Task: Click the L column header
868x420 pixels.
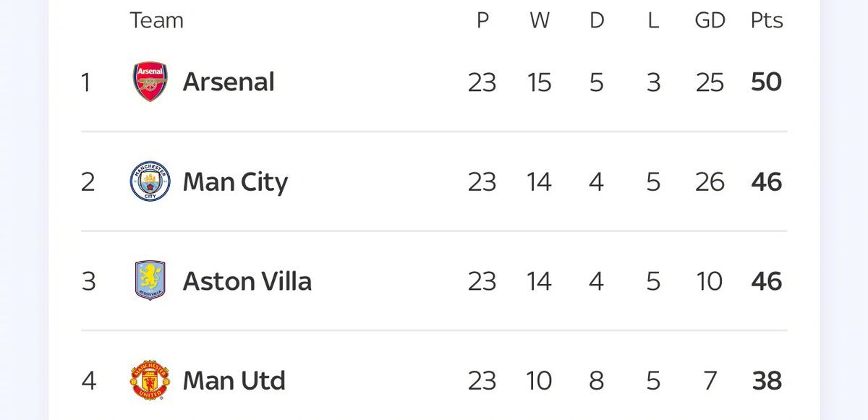Action: point(653,20)
